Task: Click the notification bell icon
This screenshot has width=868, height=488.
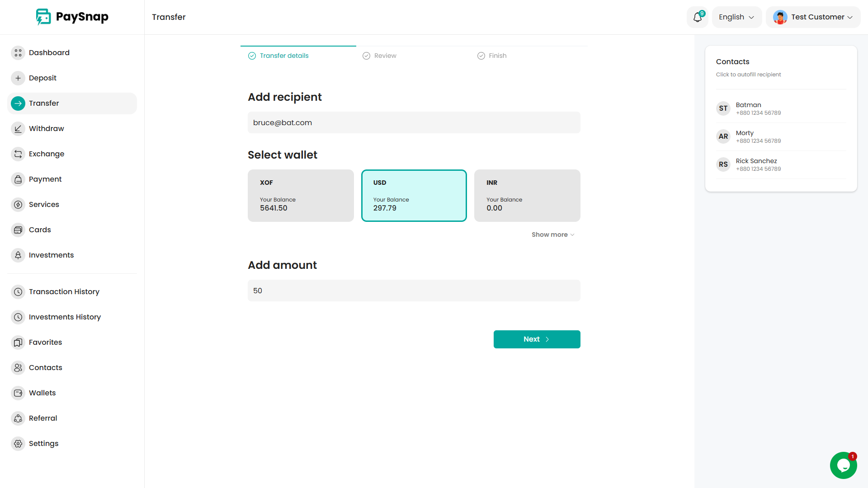Action: (x=698, y=17)
